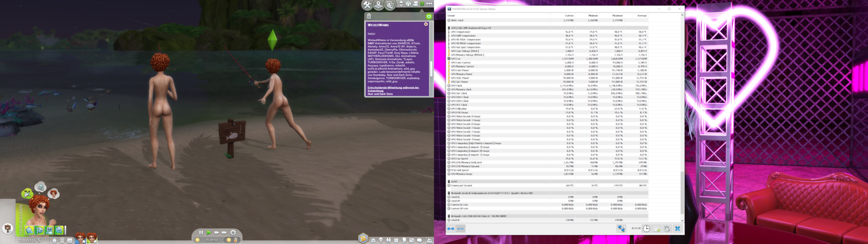Open the Relationships panel icon
Screen dimensions: 868x244
(x=388, y=240)
